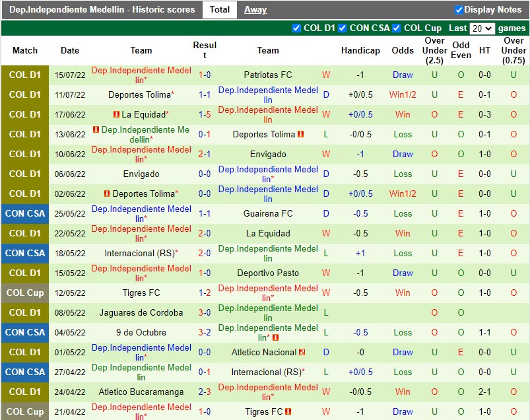Click red card icon on Dep.Independiente Medellin (13/06)
The image size is (530, 420).
(x=95, y=129)
